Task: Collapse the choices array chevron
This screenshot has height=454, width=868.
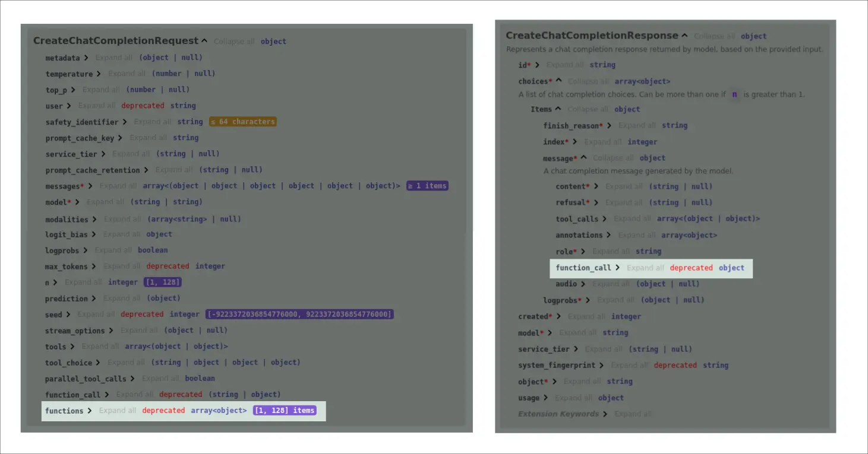Action: (558, 81)
